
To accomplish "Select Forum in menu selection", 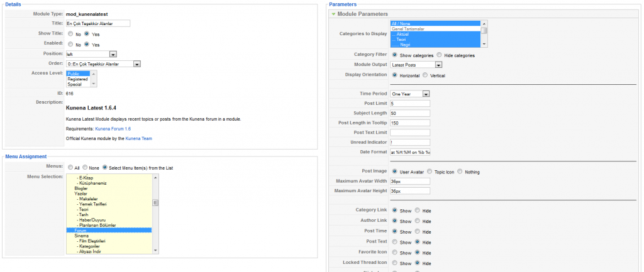I will [109, 231].
